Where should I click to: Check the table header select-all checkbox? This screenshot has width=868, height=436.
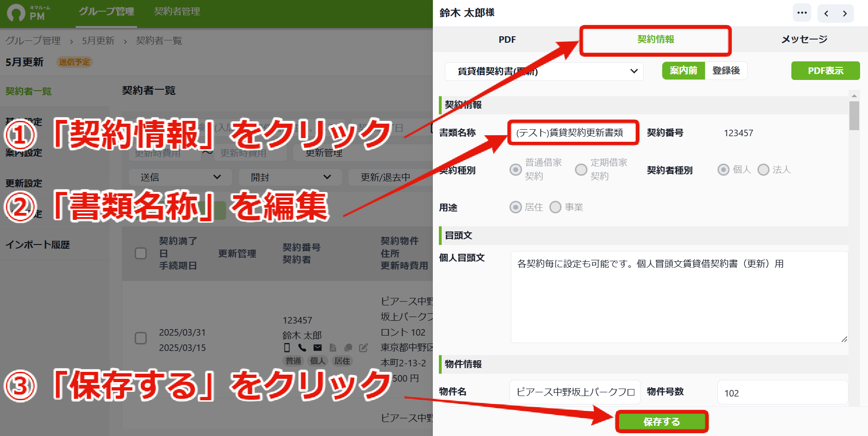click(141, 253)
